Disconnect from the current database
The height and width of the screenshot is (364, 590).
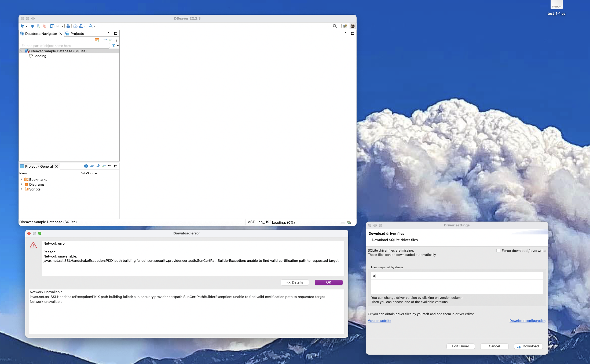(44, 26)
